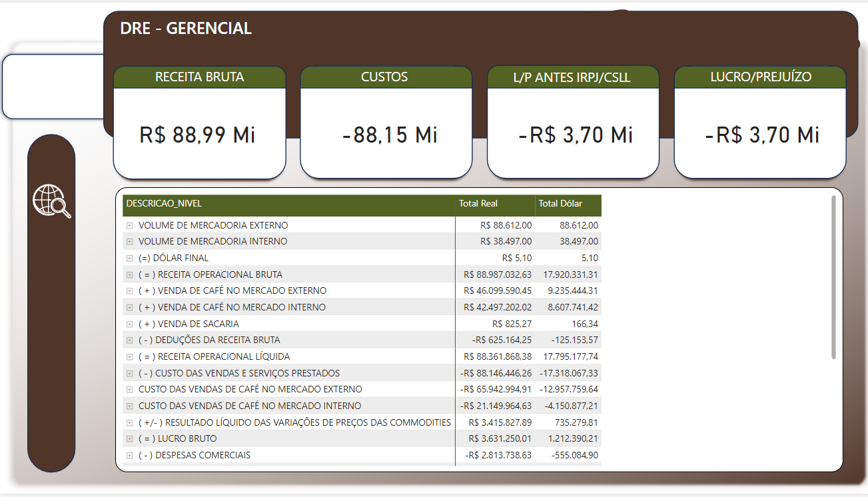This screenshot has height=497, width=868.
Task: Click value -12.957.759,64
Action: click(x=569, y=390)
